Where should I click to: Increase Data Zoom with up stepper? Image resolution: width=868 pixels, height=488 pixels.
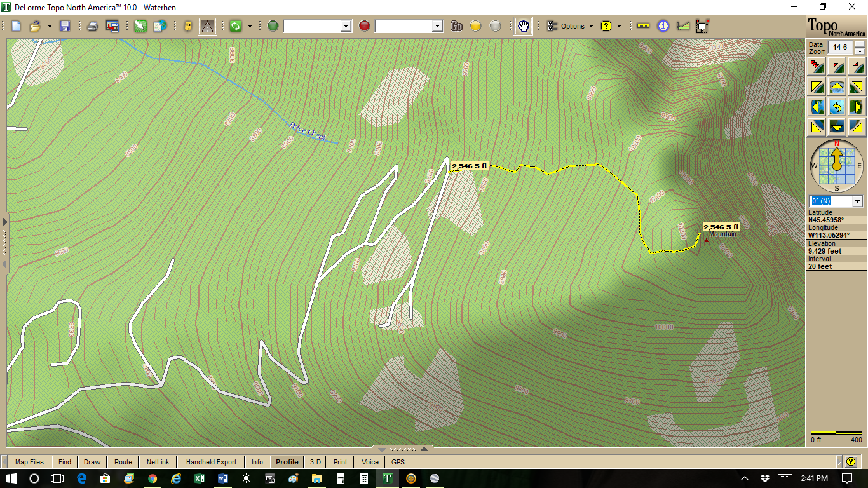860,44
